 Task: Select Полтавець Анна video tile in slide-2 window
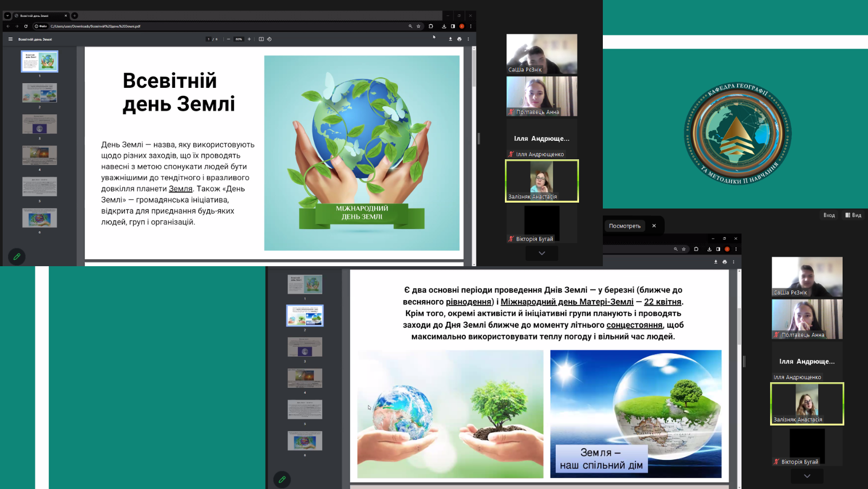(x=807, y=319)
